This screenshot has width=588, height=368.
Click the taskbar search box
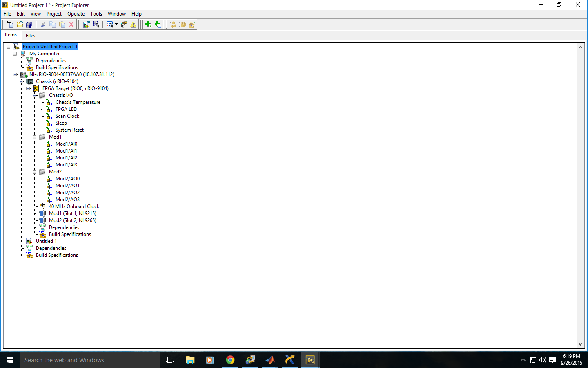pos(90,360)
